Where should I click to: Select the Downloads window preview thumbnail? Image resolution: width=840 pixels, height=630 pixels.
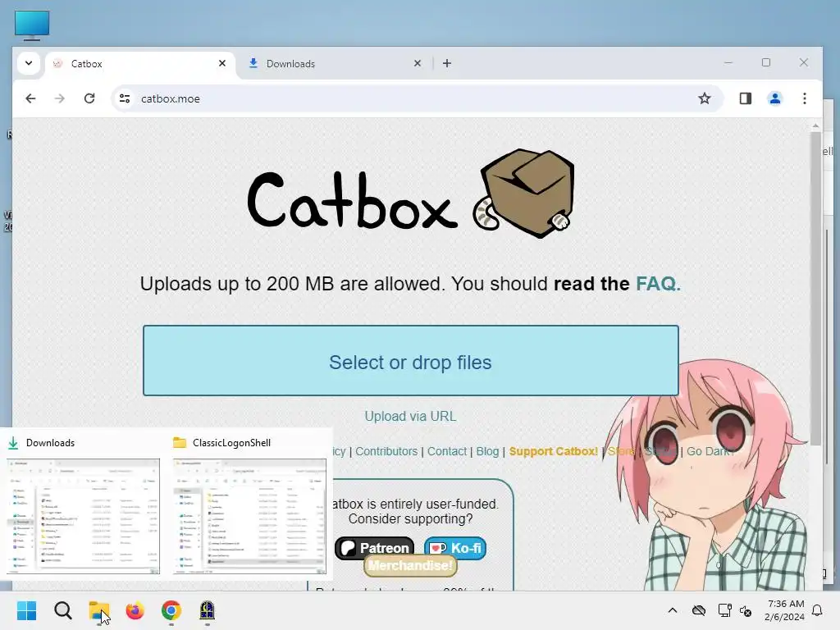pyautogui.click(x=83, y=516)
